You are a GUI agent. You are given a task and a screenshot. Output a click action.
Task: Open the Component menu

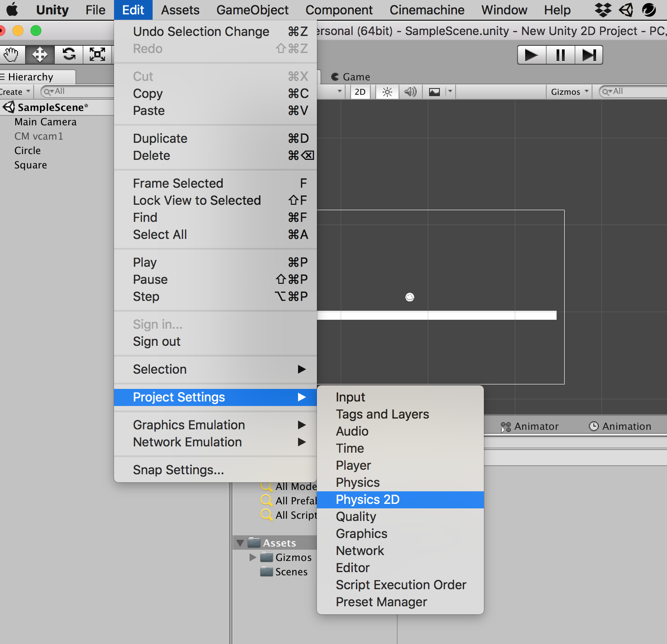(x=339, y=10)
